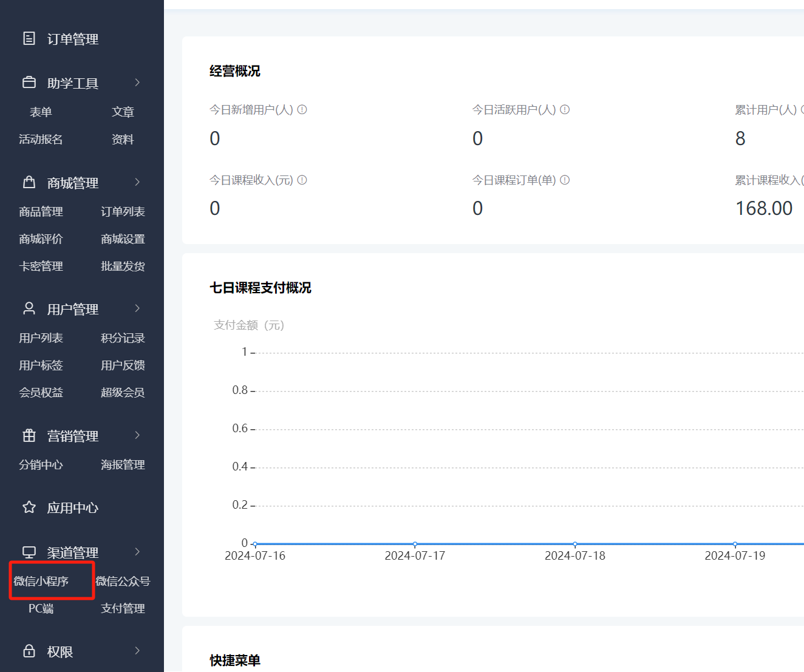Click info icon beside 今日课程收入(元)

(x=302, y=180)
